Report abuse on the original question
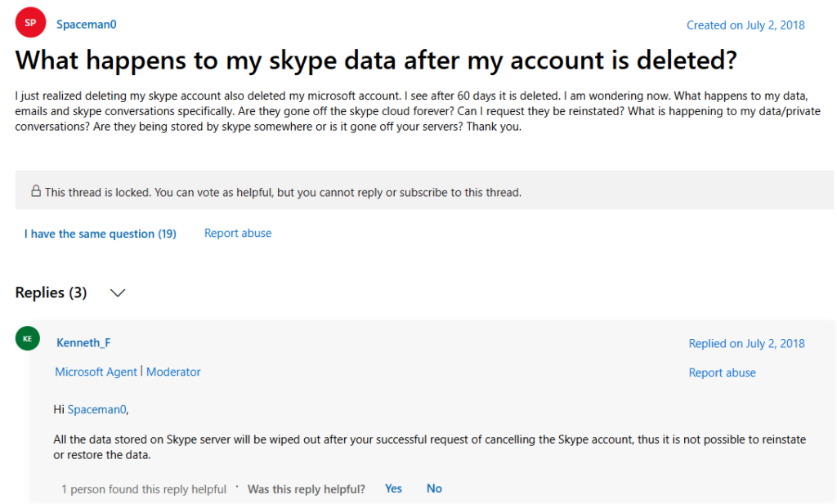This screenshot has width=837, height=504. tap(237, 233)
